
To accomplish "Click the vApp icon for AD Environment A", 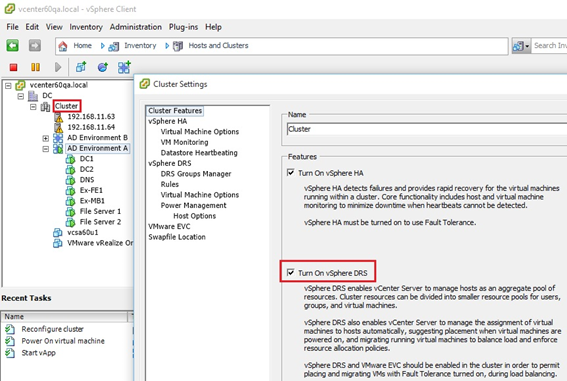I will coord(58,148).
